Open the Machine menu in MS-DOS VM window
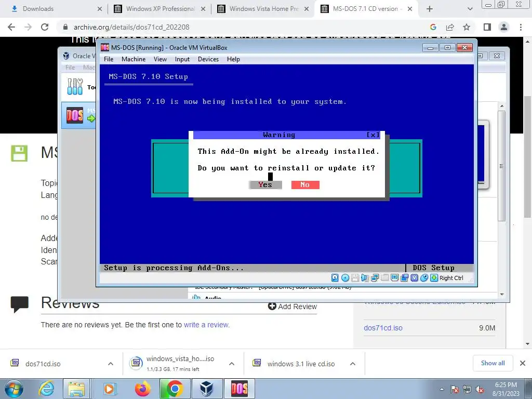Screen dimensions: 532x399 tap(134, 59)
